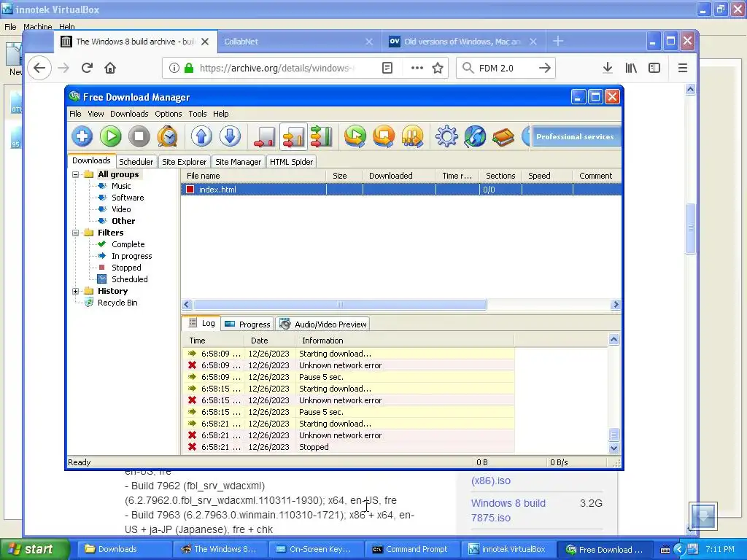The height and width of the screenshot is (560, 747).
Task: Open the help books icon
Action: point(503,136)
